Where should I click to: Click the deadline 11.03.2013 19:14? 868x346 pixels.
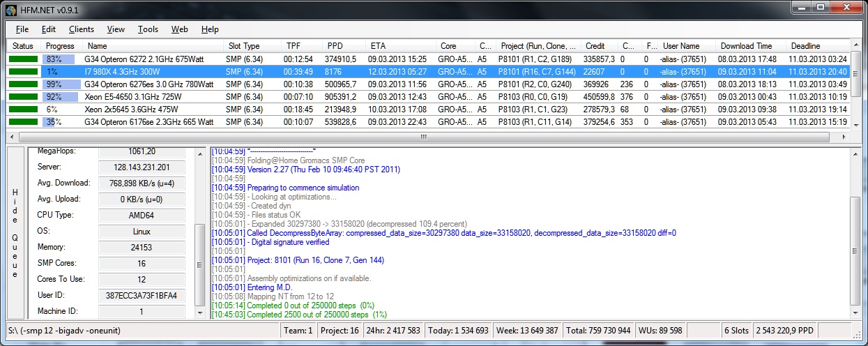point(818,109)
